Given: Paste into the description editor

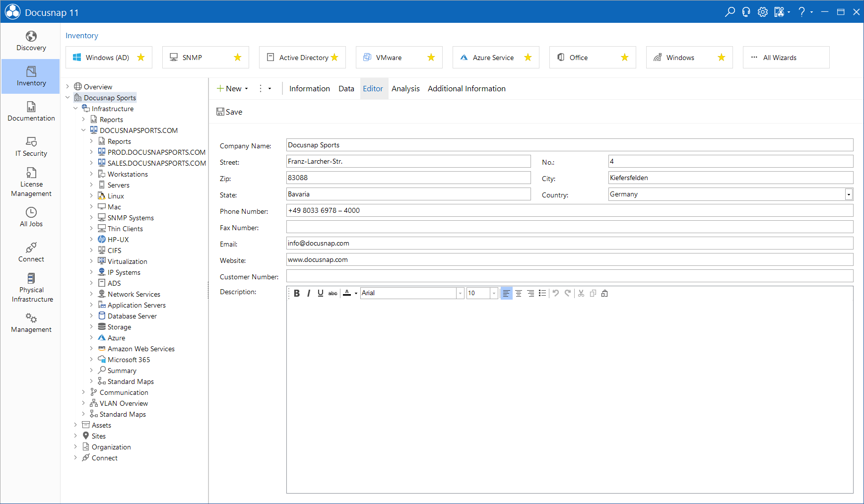Looking at the screenshot, I should coord(604,293).
